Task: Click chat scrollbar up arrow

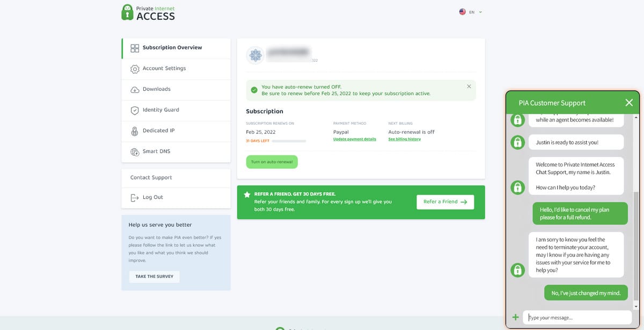Action: (636, 117)
